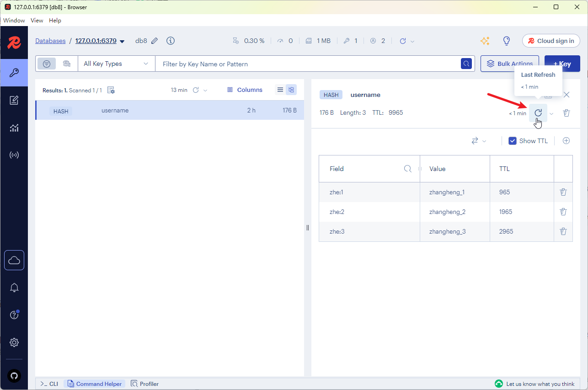
Task: Open Redis Insight home logo in sidebar
Action: (14, 43)
